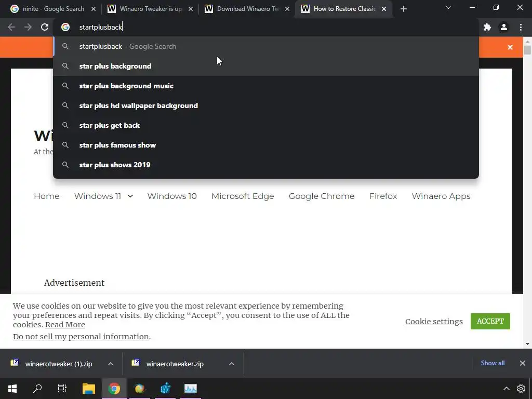
Task: Expand options for winaerotweaker (1).zip download
Action: tap(111, 364)
